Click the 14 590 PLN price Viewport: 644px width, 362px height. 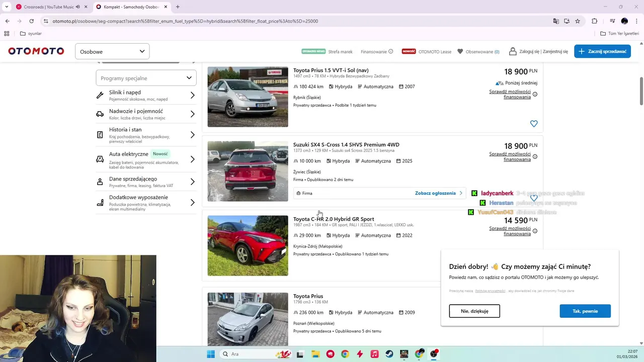(521, 220)
